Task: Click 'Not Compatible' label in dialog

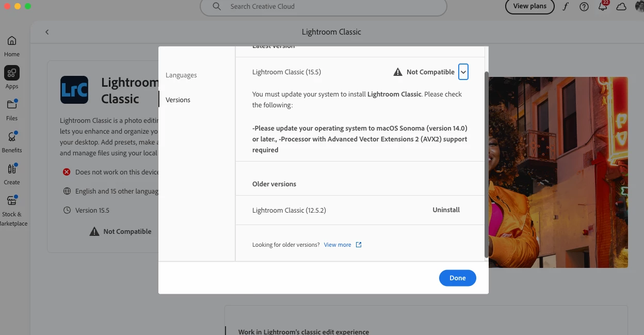Action: (430, 72)
